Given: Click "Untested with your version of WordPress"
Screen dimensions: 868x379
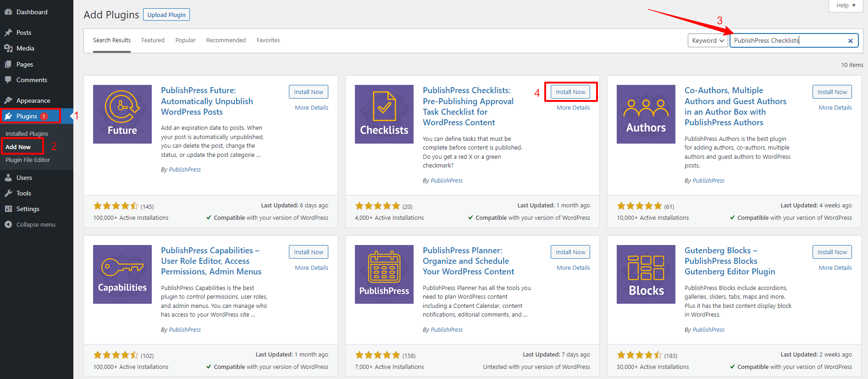Looking at the screenshot, I should coord(536,367).
